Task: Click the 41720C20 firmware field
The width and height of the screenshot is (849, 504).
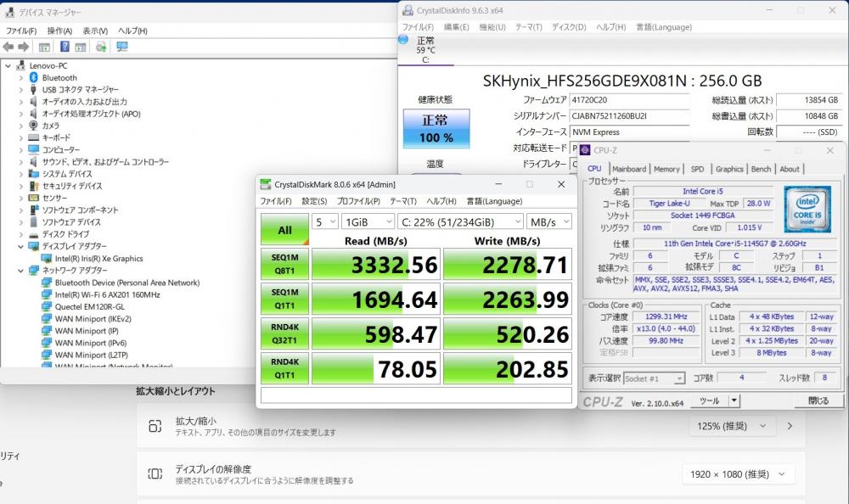Action: coord(629,100)
